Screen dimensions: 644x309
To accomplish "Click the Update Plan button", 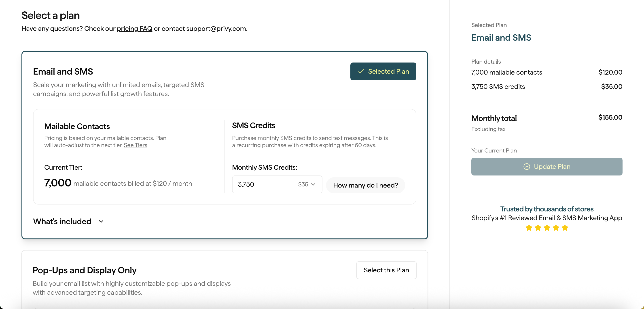I will click(x=547, y=167).
